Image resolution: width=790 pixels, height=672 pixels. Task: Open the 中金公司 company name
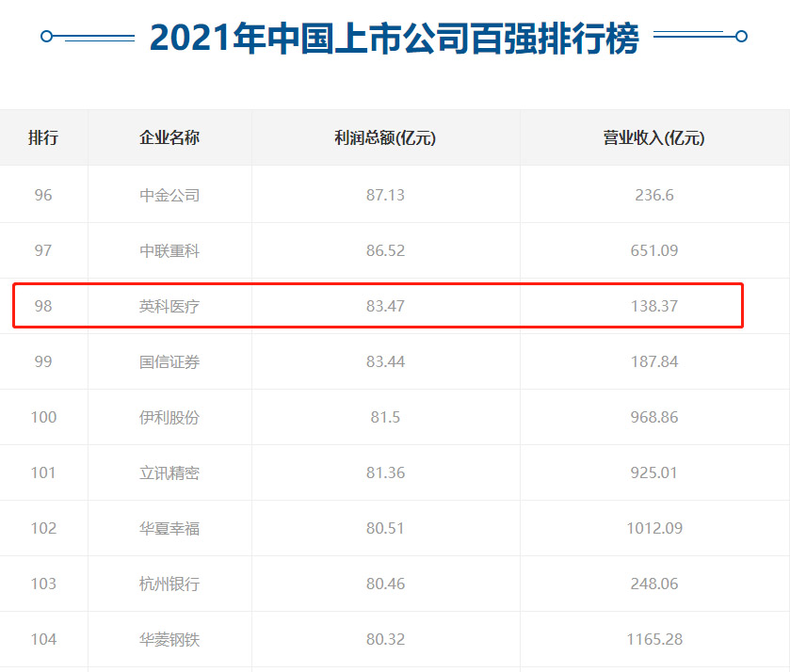pyautogui.click(x=169, y=195)
